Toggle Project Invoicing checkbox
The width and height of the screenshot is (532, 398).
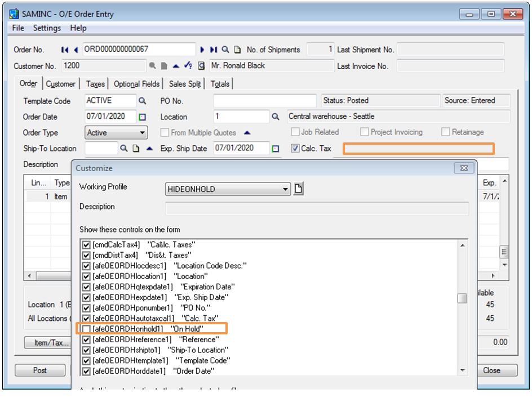coord(365,132)
